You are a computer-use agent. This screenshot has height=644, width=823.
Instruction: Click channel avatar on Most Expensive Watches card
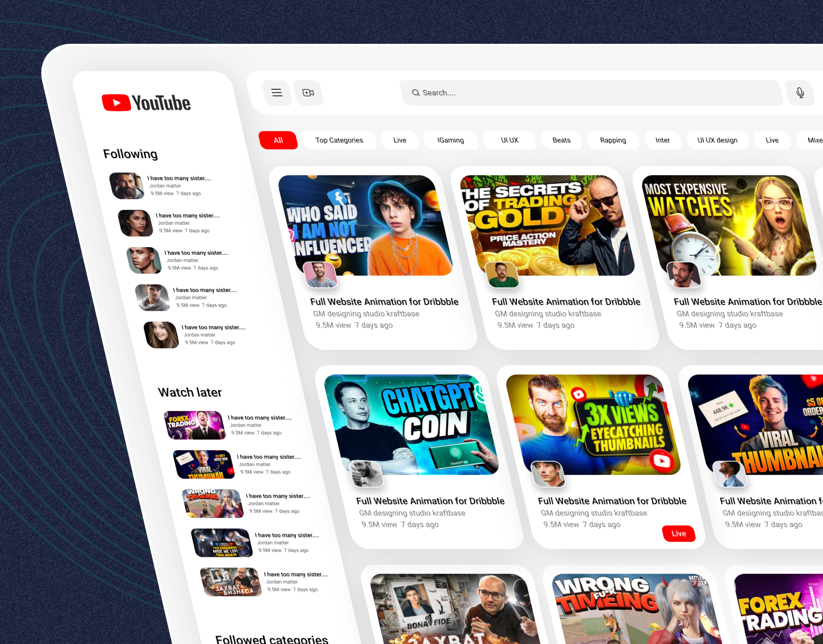pyautogui.click(x=683, y=275)
